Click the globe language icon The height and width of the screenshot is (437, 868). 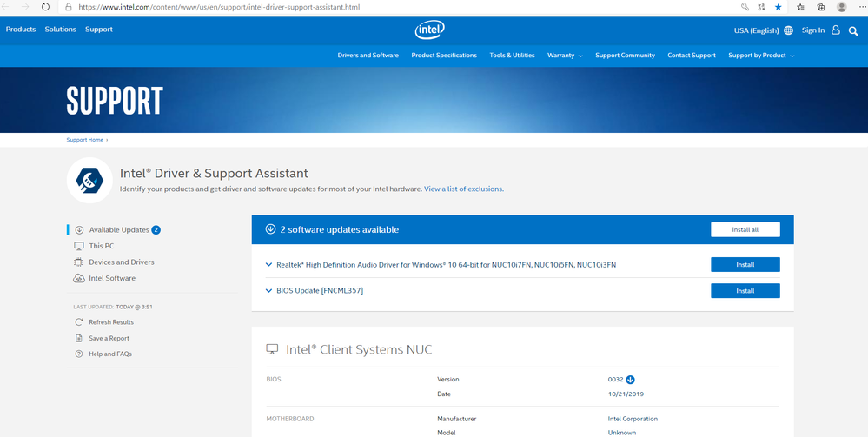click(x=788, y=30)
